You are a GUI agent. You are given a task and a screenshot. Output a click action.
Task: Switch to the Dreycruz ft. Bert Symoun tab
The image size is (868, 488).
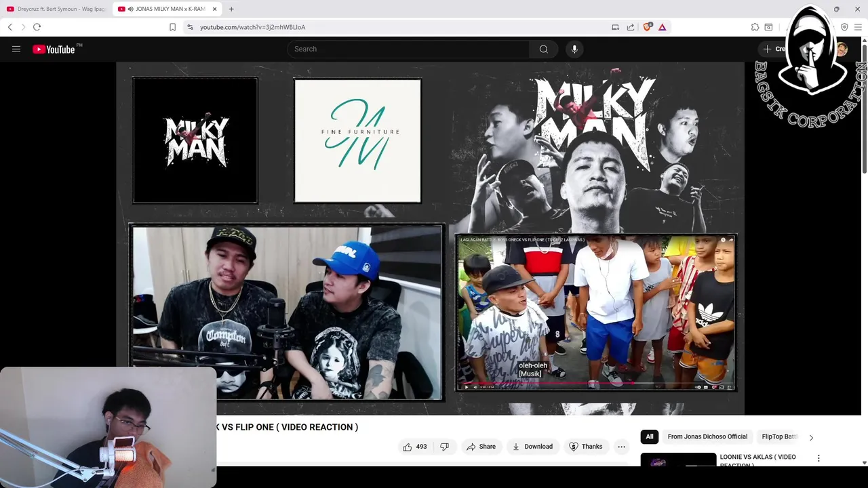point(56,9)
